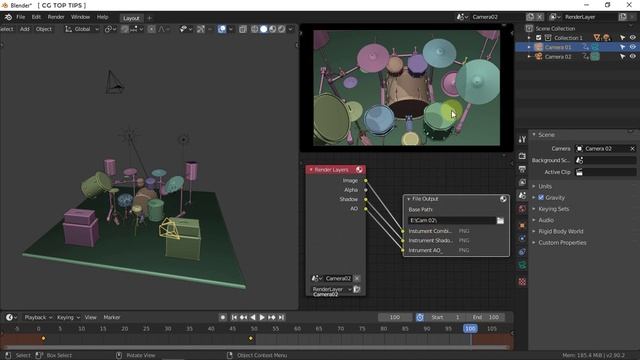Expand Camera 02 in outliner
640x360 pixels.
pyautogui.click(x=529, y=57)
